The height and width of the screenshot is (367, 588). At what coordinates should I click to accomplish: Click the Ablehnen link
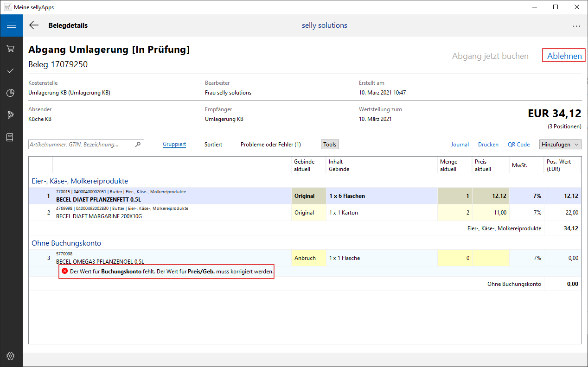(x=564, y=56)
